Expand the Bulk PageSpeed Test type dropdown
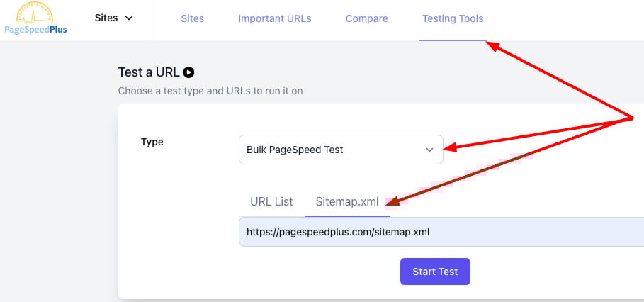Image resolution: width=644 pixels, height=302 pixels. coord(340,150)
